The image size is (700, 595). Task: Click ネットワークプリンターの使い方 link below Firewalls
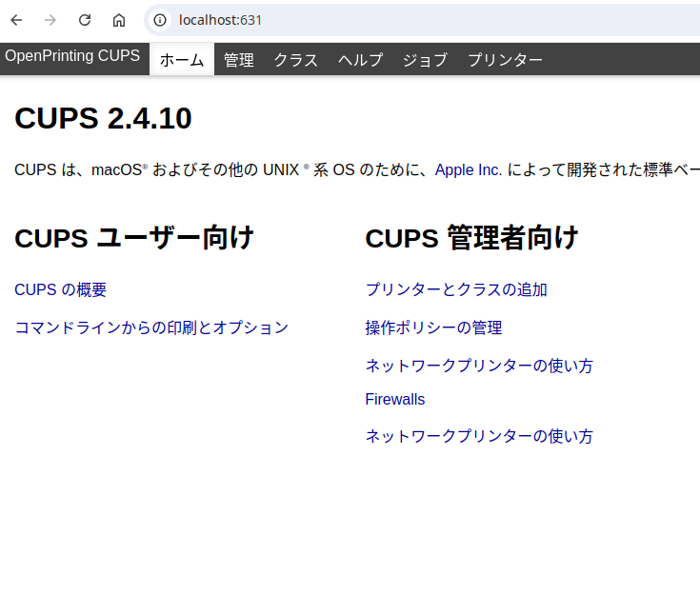tap(478, 437)
